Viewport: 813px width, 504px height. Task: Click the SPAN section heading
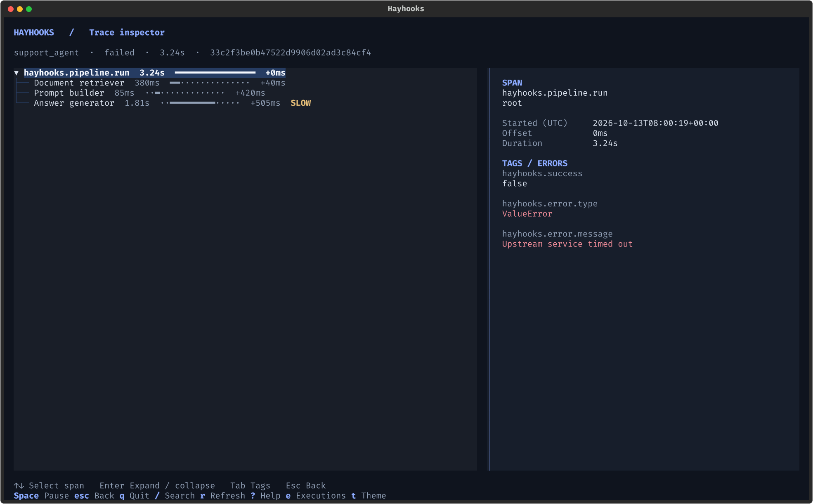512,83
